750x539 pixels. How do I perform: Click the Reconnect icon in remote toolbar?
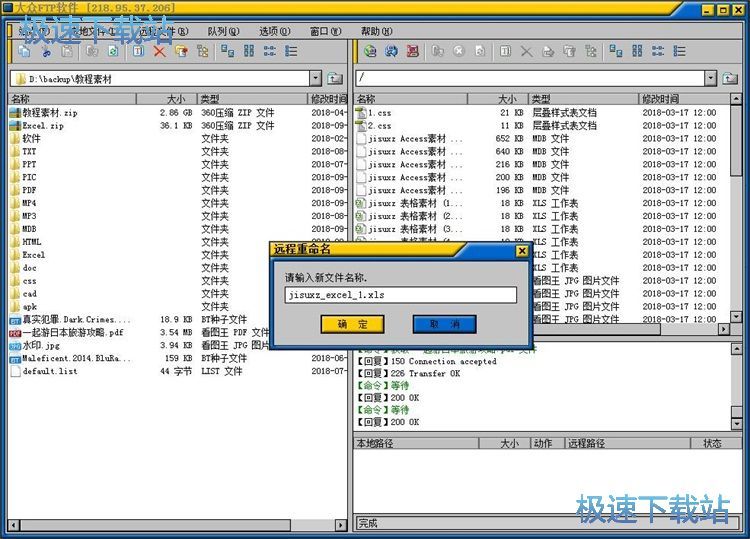point(391,51)
